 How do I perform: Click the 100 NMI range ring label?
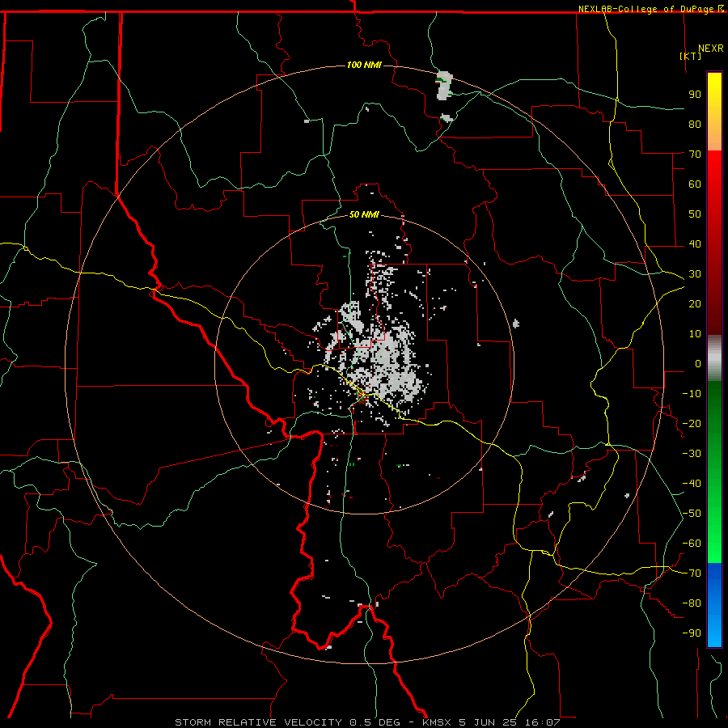tap(364, 65)
